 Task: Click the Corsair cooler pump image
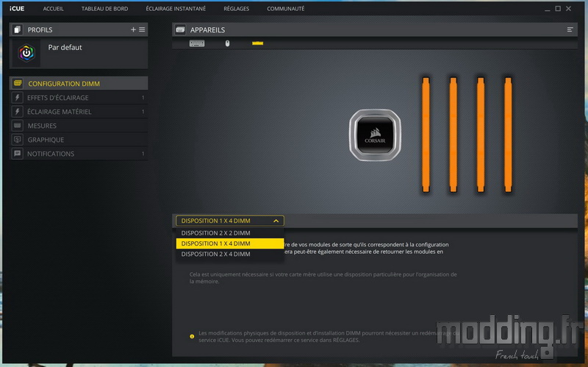click(375, 135)
